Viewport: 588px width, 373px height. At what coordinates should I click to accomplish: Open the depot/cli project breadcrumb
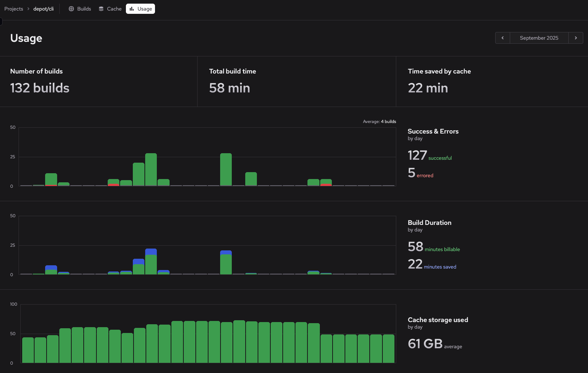tap(43, 8)
